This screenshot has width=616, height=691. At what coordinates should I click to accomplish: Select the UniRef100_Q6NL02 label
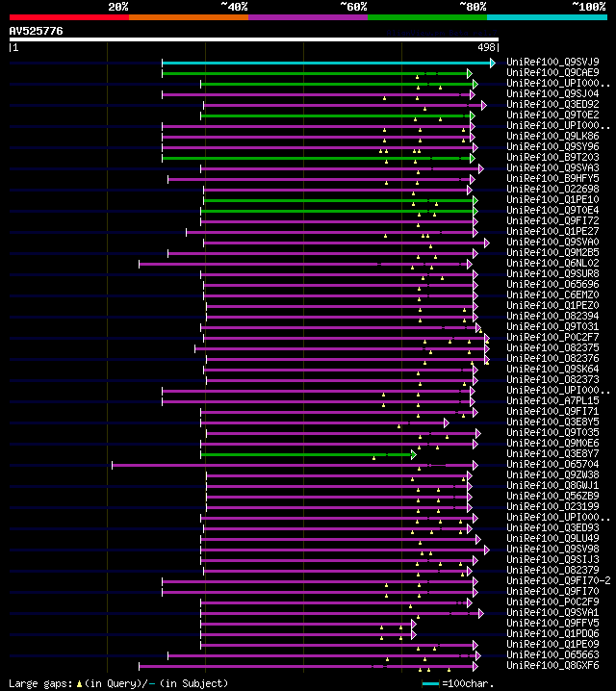(552, 263)
